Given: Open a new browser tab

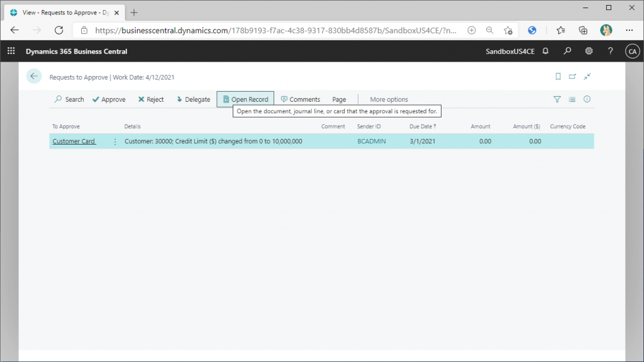Looking at the screenshot, I should [134, 13].
